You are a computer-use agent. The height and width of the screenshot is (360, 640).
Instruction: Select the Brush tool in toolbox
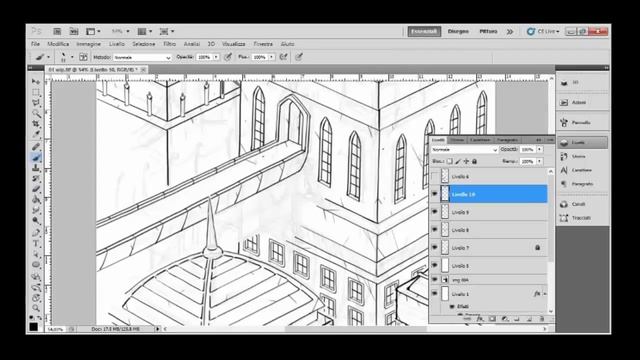(36, 158)
